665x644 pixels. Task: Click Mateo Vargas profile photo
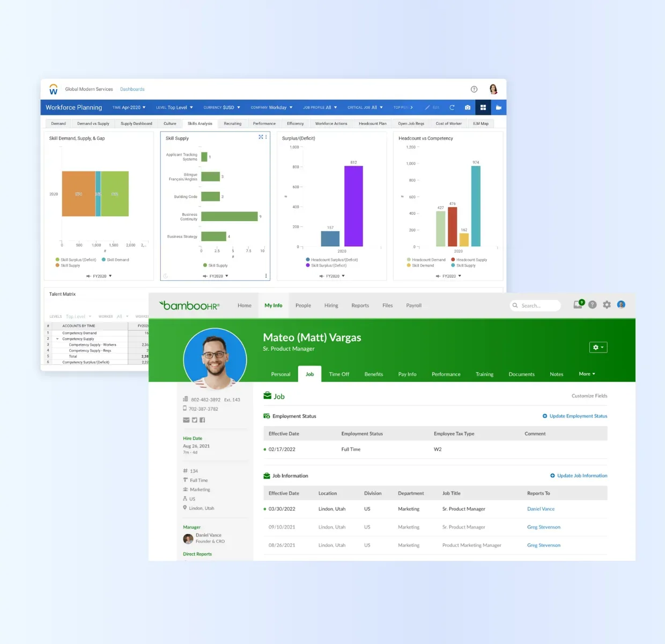[x=215, y=359]
